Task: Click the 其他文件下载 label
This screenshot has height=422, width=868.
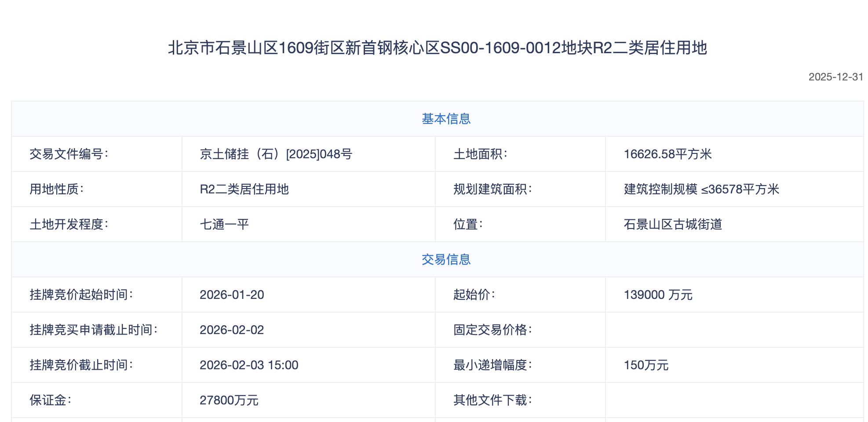Action: coord(492,400)
